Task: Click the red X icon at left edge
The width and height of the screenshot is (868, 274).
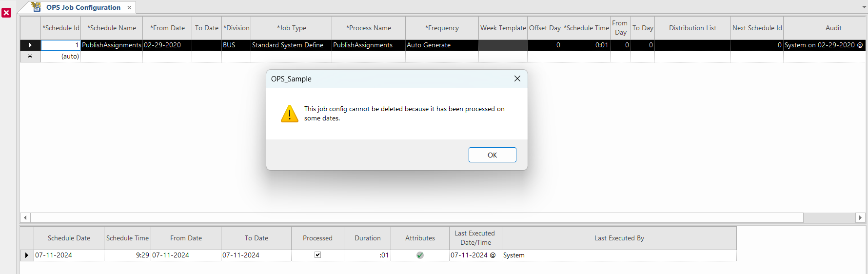Action: click(x=6, y=13)
